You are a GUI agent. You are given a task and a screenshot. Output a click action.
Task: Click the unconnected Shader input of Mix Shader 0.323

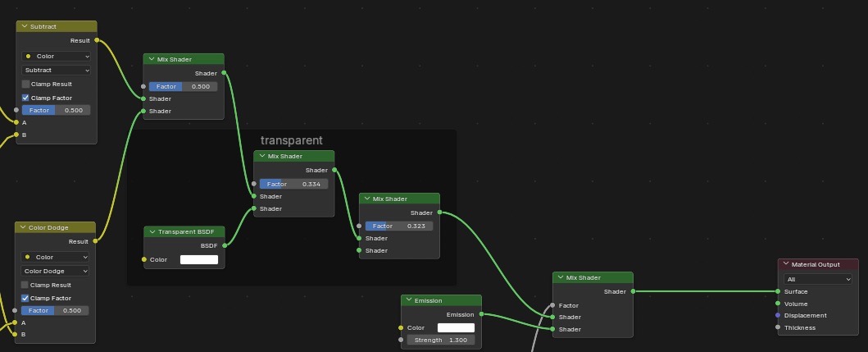pos(359,250)
